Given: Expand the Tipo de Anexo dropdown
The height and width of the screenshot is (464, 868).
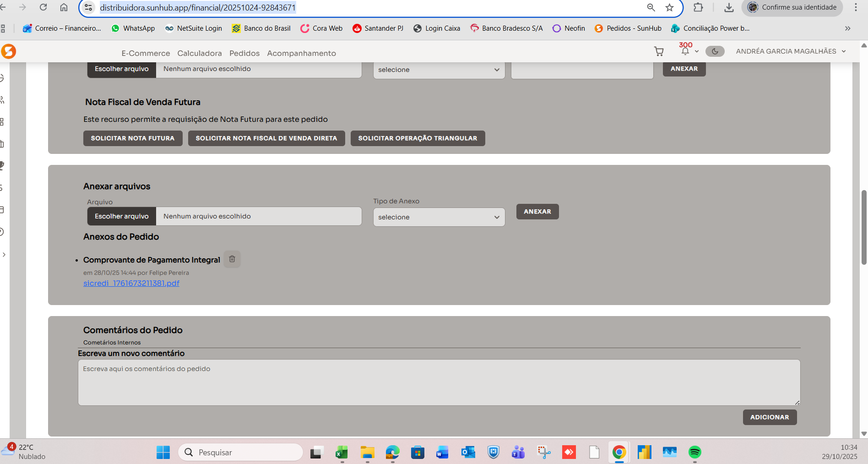Looking at the screenshot, I should pos(439,217).
